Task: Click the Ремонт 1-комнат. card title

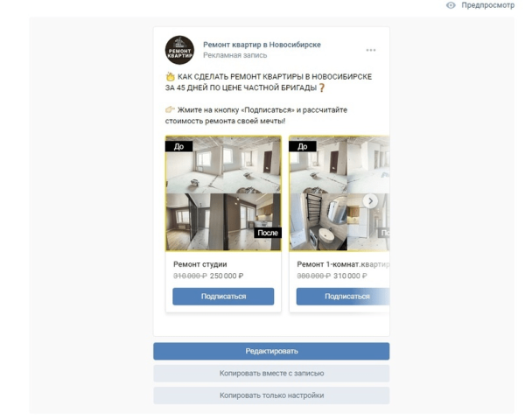Action: pos(343,264)
